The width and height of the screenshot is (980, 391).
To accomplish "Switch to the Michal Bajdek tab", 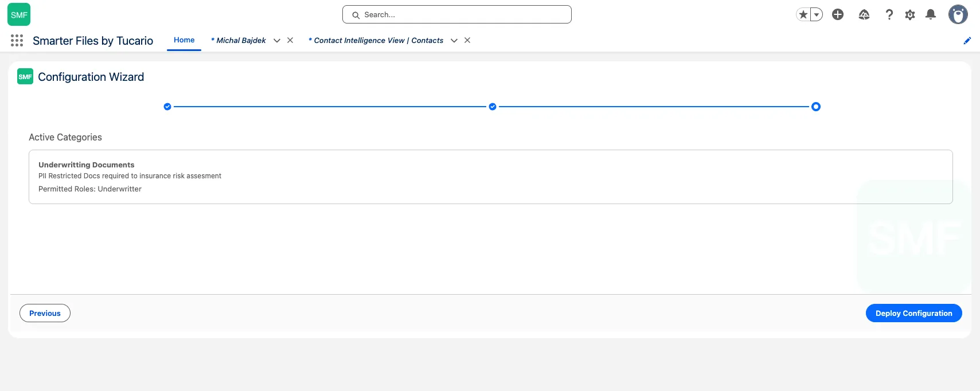I will [239, 40].
